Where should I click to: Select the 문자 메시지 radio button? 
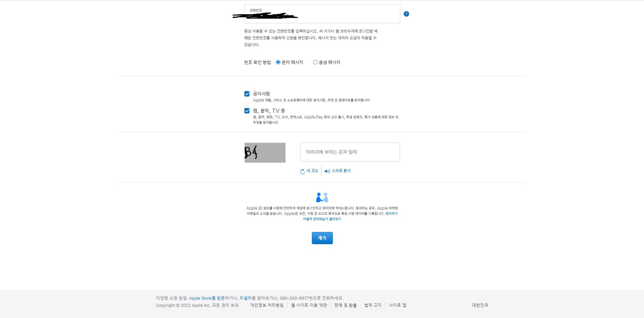pyautogui.click(x=278, y=62)
